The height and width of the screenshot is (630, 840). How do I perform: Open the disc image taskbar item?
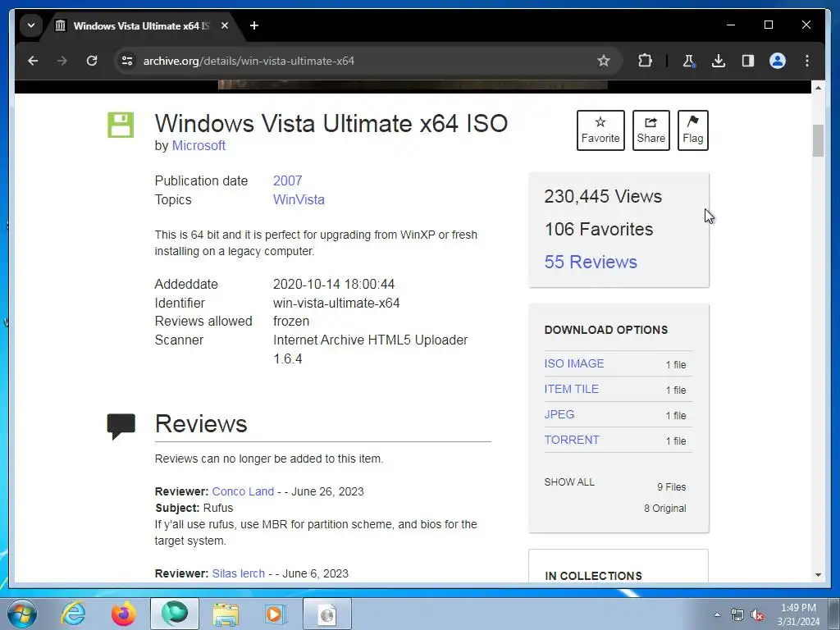point(327,614)
